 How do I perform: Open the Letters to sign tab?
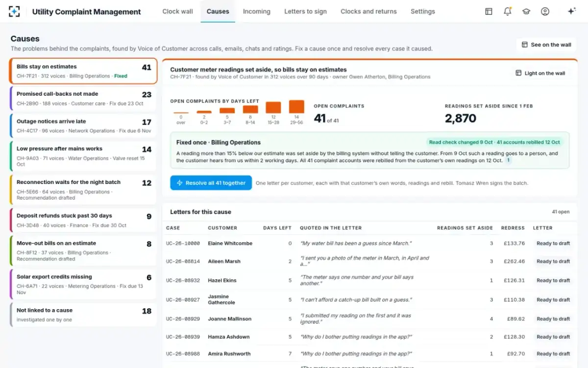click(305, 11)
